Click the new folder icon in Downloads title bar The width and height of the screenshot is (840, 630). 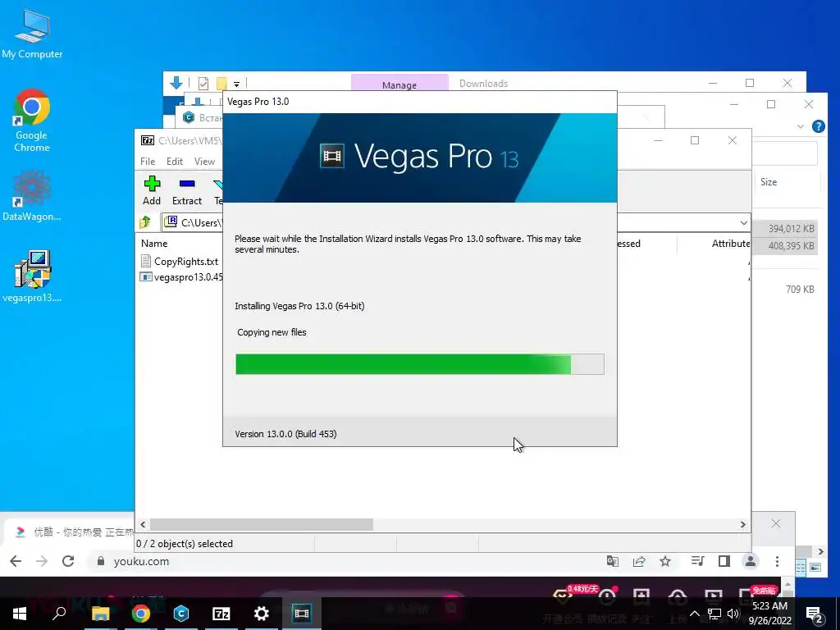coord(221,83)
